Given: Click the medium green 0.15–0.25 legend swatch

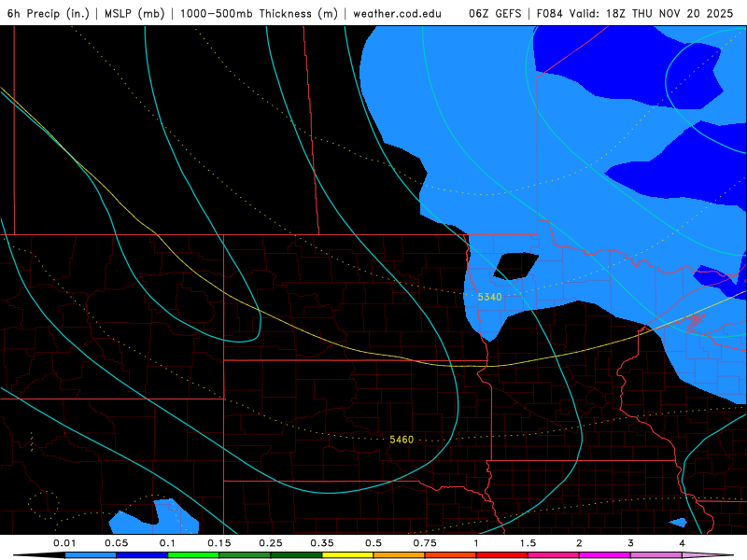Looking at the screenshot, I should pyautogui.click(x=245, y=555).
